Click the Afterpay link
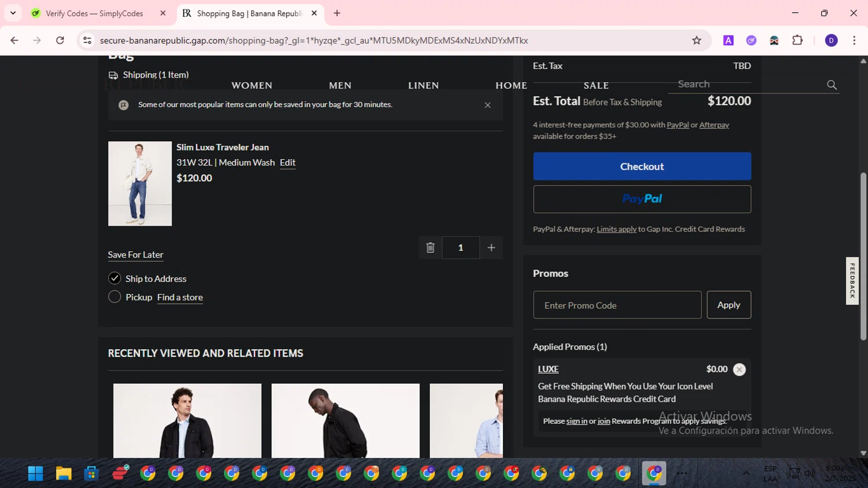The width and height of the screenshot is (868, 488). (714, 125)
